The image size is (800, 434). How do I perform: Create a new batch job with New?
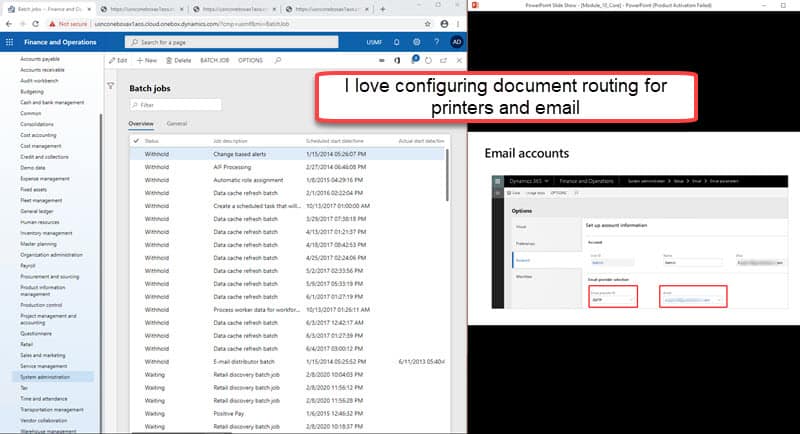click(x=146, y=60)
